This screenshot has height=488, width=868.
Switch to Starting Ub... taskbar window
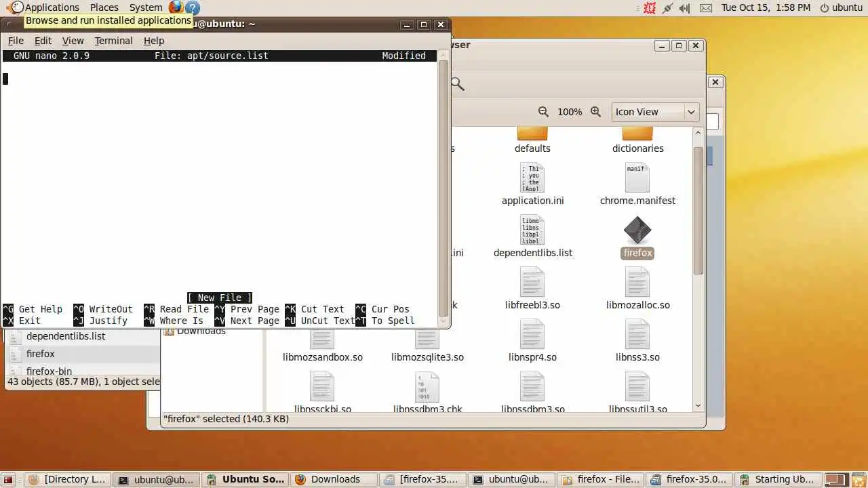pos(778,480)
